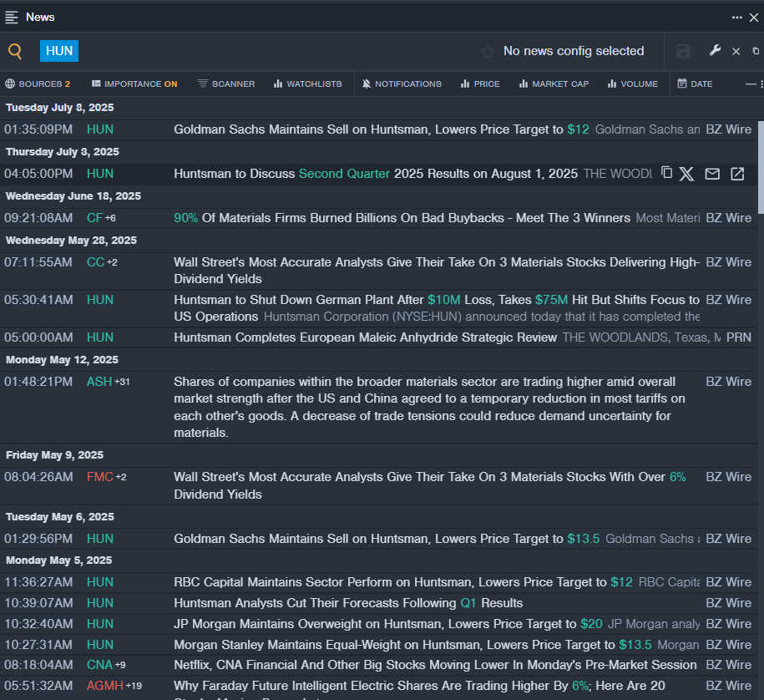Click Monday May 5, 2025 date header
Viewport: 764px width, 700px height.
point(58,561)
